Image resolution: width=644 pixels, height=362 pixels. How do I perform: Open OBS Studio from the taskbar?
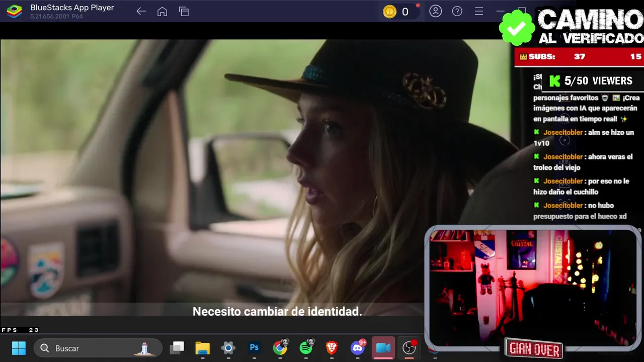[x=410, y=347]
